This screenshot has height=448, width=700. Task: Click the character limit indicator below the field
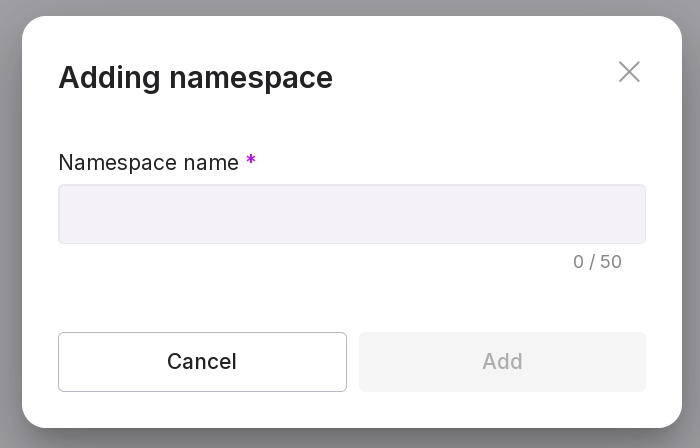tap(597, 262)
